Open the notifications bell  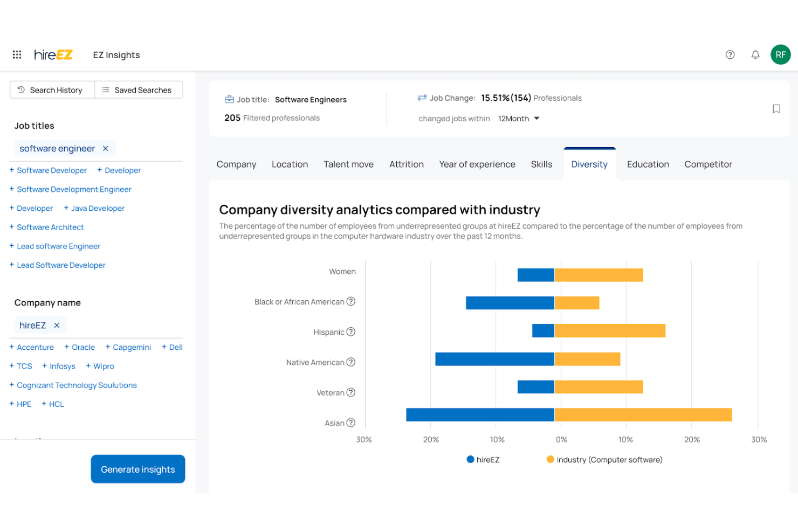tap(755, 54)
